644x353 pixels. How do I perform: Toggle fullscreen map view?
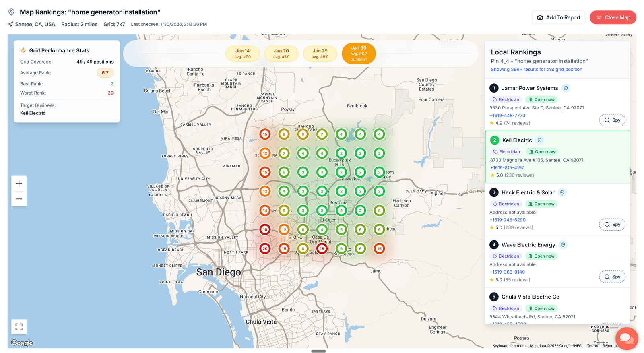point(19,327)
